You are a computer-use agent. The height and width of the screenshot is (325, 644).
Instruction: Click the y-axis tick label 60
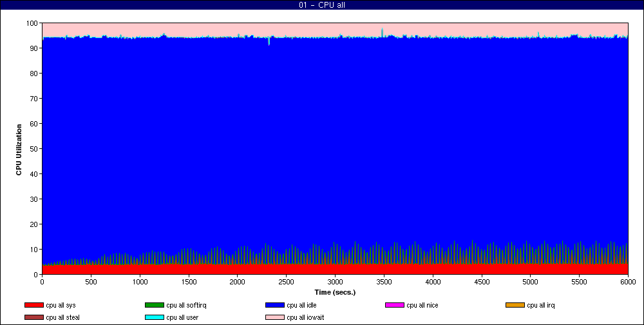tap(34, 124)
